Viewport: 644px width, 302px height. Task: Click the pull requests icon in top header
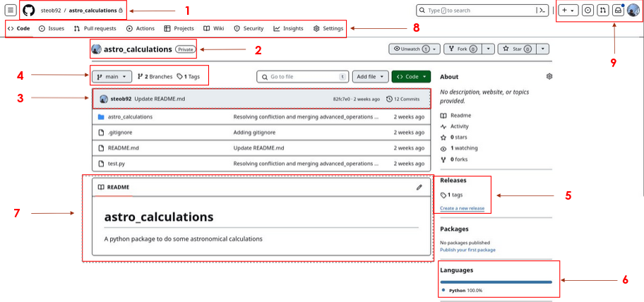[602, 11]
